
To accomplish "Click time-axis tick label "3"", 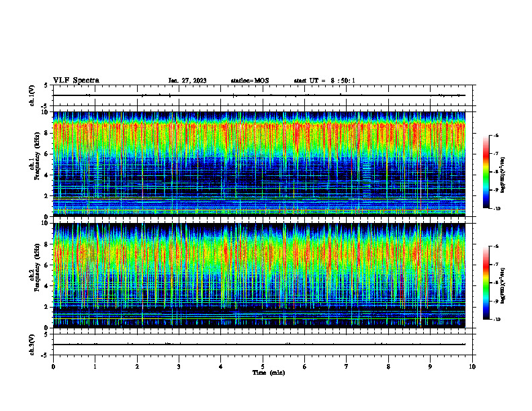I will tap(179, 367).
